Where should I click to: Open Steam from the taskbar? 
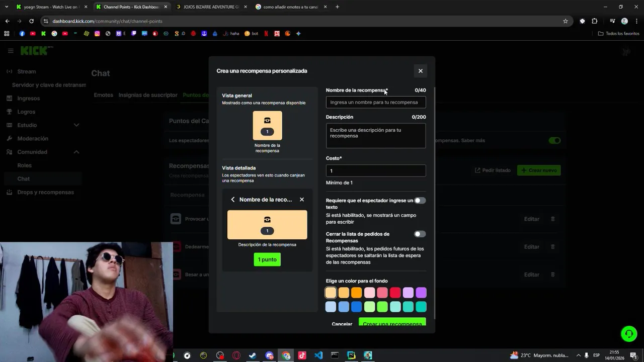click(x=253, y=355)
